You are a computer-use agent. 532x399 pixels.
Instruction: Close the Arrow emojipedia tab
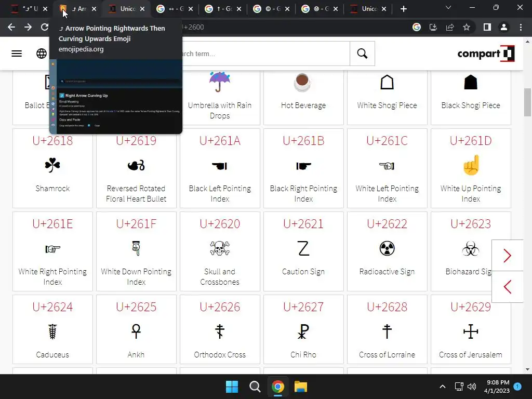[94, 9]
